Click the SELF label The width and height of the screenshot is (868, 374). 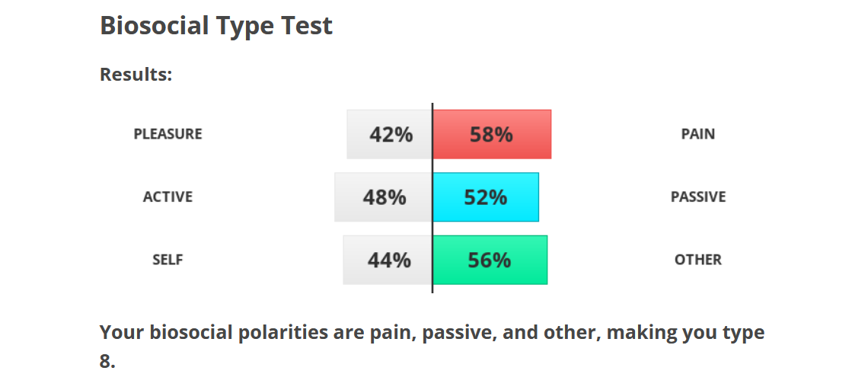coord(168,260)
